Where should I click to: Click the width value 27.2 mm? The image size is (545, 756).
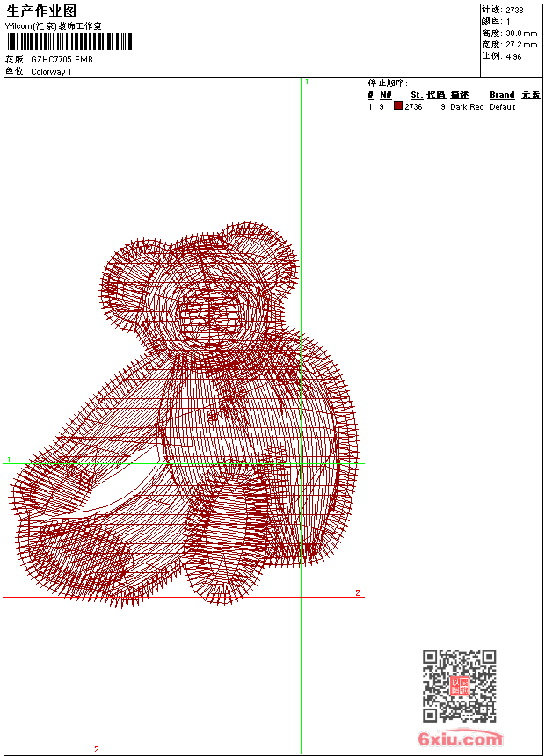(521, 45)
